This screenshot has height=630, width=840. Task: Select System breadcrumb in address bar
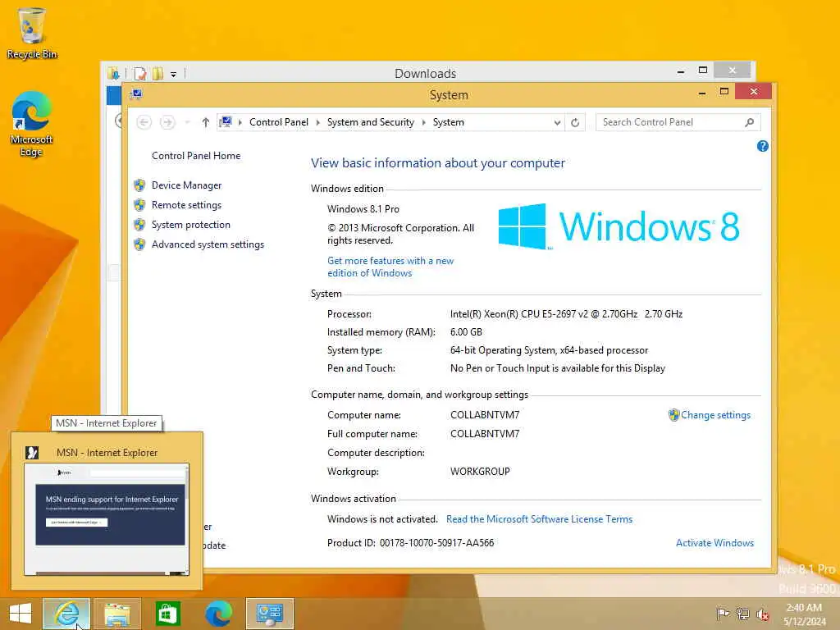click(x=449, y=122)
